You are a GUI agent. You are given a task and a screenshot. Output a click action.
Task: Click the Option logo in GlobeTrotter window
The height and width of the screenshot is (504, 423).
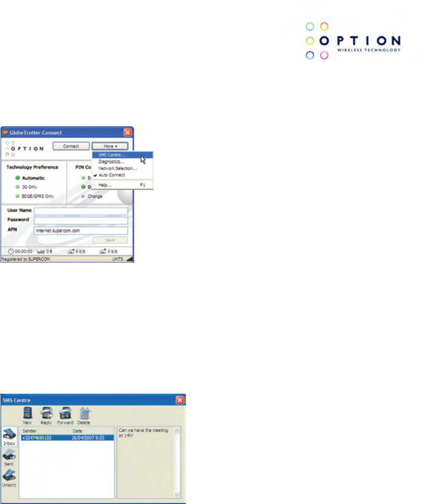(x=25, y=148)
